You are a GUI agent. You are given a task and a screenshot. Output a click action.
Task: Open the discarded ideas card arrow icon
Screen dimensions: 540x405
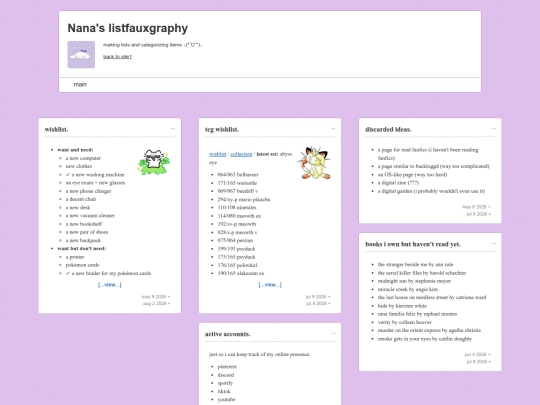(x=494, y=129)
